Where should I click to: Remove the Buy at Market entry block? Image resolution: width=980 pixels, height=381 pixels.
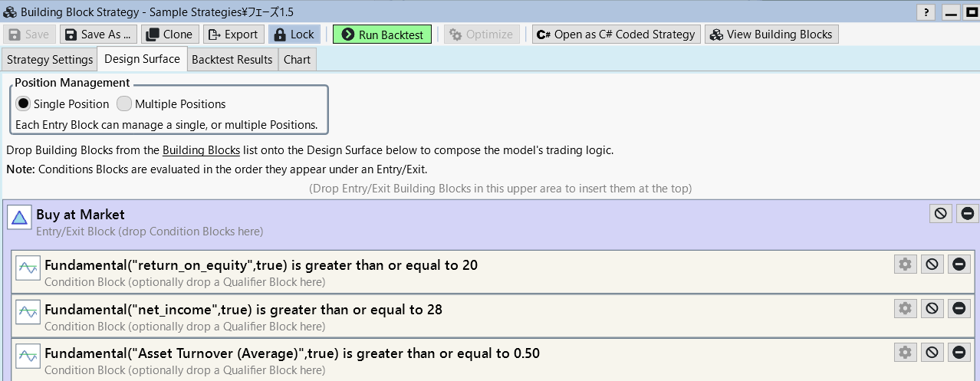(968, 214)
